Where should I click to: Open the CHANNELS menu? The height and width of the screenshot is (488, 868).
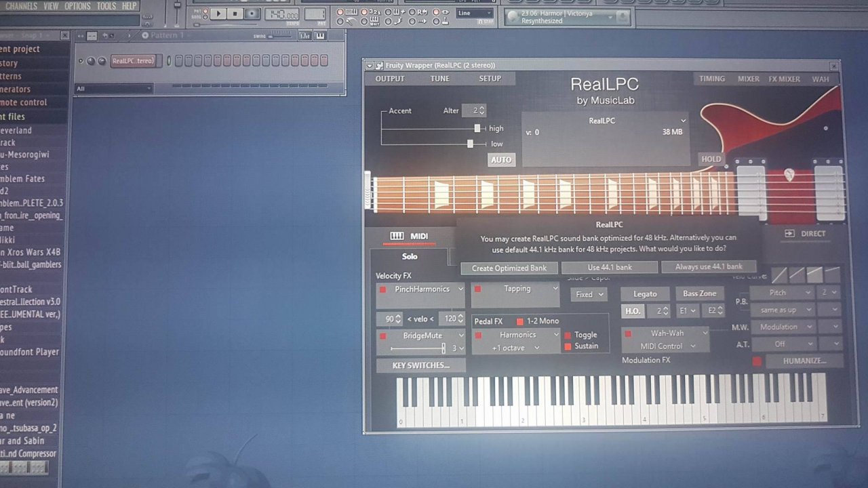coord(22,6)
